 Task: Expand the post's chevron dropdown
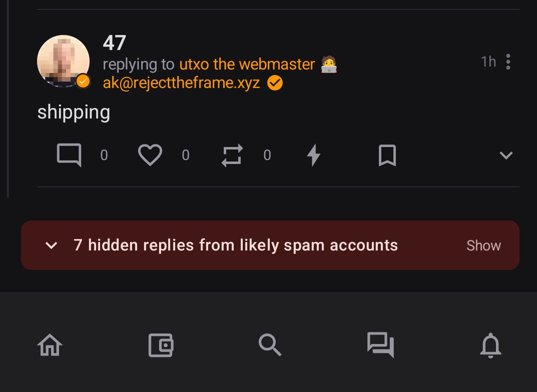506,155
